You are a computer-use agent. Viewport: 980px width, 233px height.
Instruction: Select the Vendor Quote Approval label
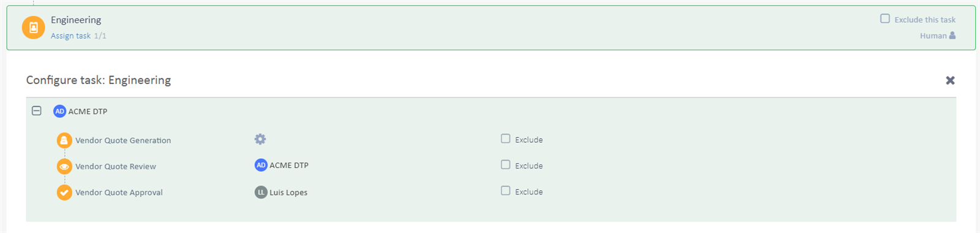(x=119, y=193)
